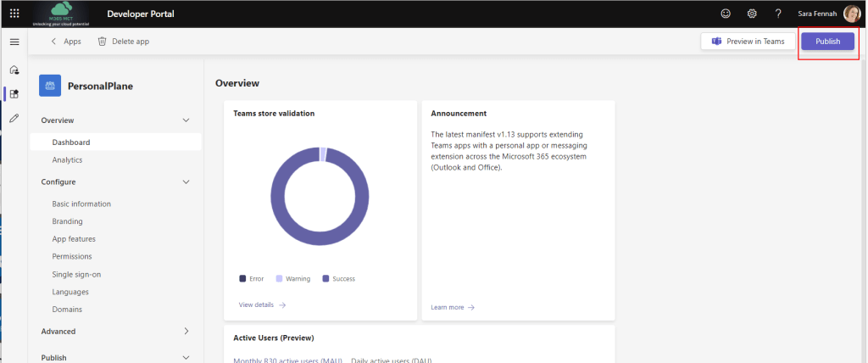Expand the Advanced section

click(x=186, y=332)
